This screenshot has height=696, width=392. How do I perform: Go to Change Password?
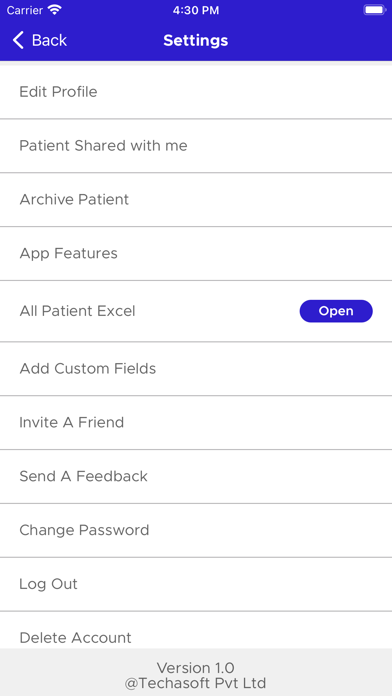(x=196, y=530)
